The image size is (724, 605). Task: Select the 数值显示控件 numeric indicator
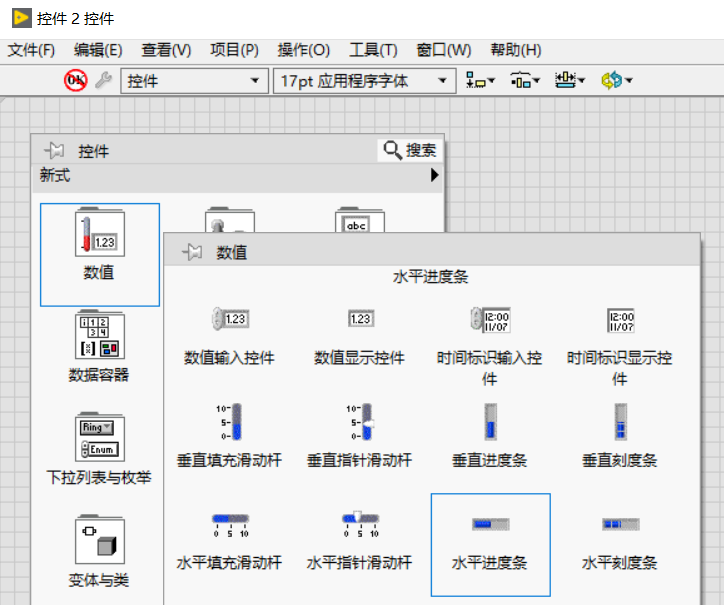(x=360, y=337)
